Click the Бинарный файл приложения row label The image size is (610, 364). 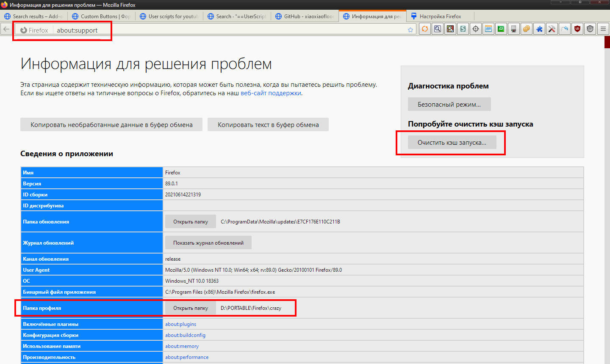pos(59,292)
